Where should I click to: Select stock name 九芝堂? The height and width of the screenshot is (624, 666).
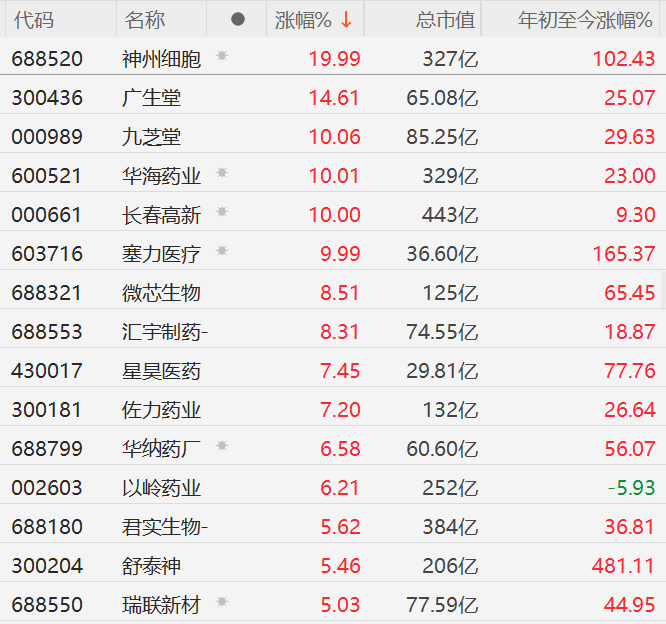click(x=151, y=137)
